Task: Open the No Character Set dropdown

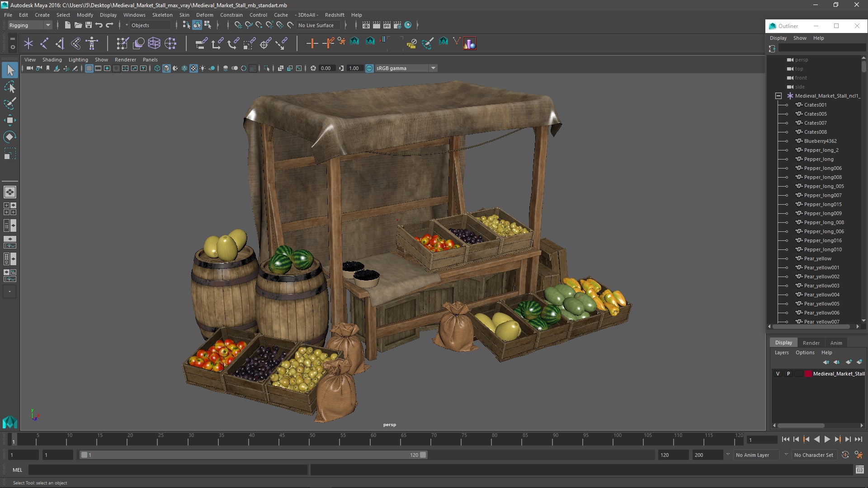Action: tap(814, 455)
